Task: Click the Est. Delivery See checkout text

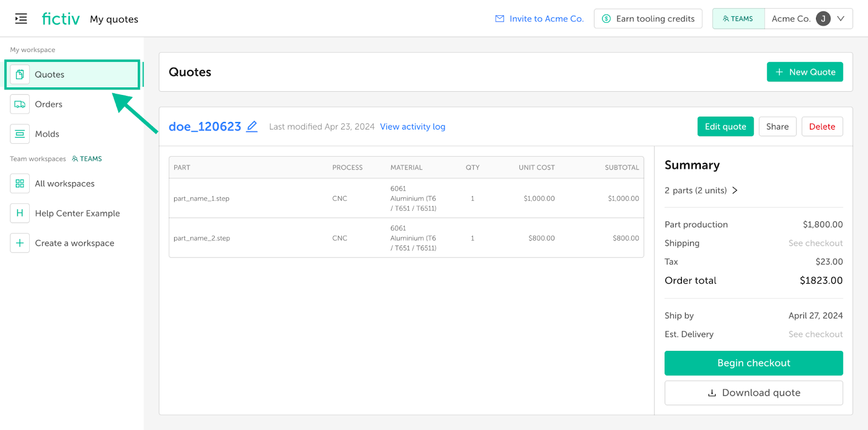Action: click(x=815, y=334)
